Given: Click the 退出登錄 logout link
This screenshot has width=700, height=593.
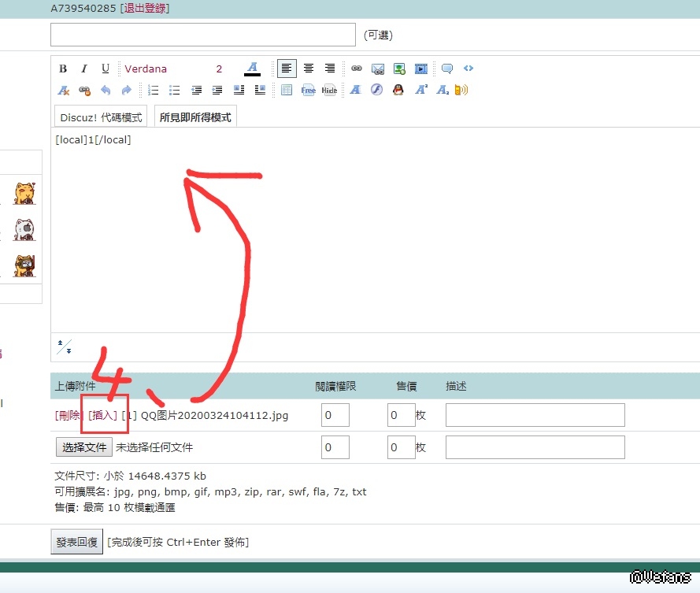Looking at the screenshot, I should tap(145, 8).
